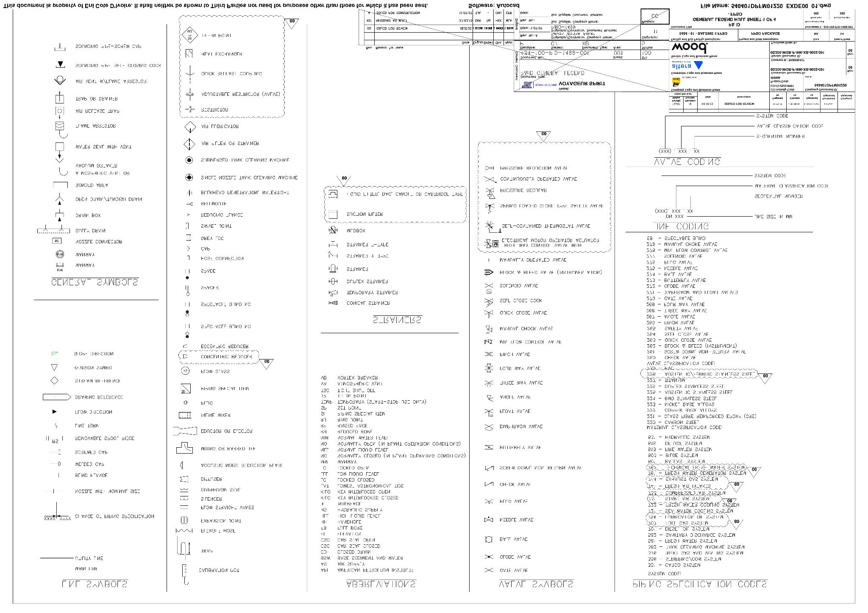Image resolution: width=868 pixels, height=613 pixels.
Task: Select the globe valve symbol
Action: [489, 557]
